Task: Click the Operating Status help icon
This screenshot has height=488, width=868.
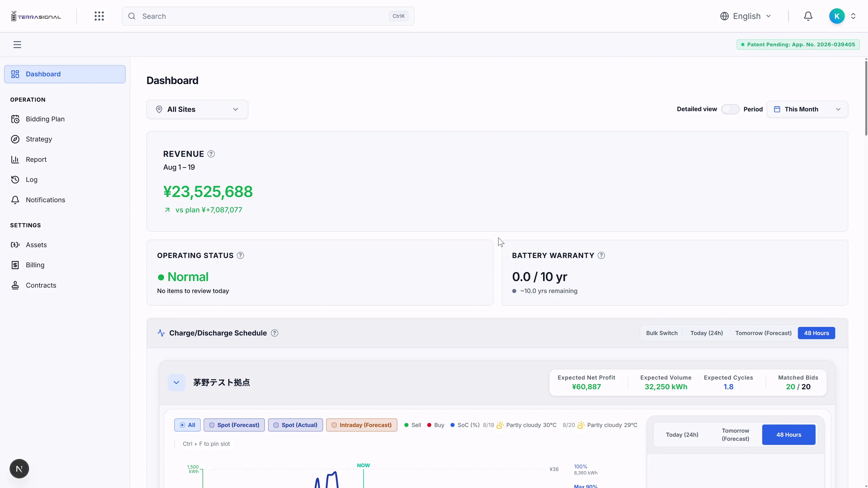Action: click(240, 256)
